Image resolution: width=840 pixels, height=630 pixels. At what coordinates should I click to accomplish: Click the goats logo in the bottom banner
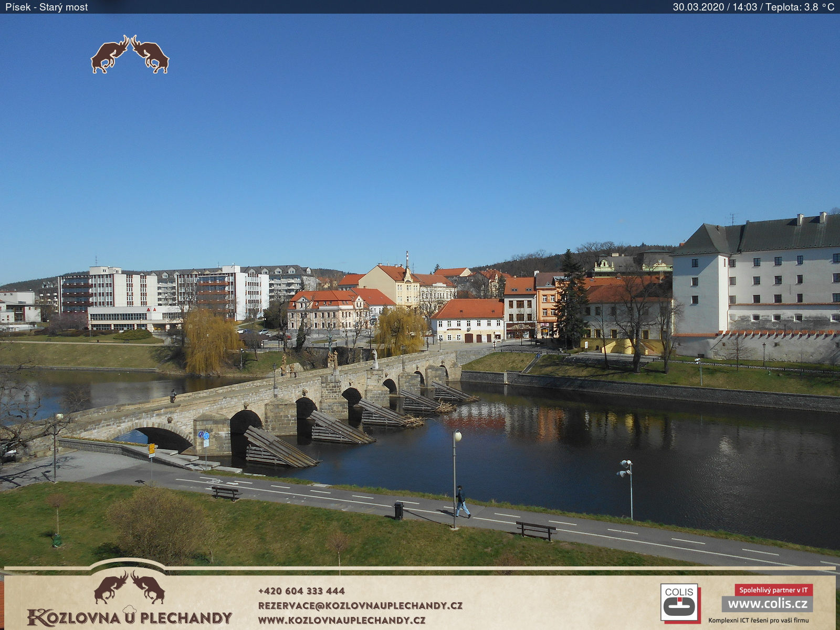point(129,587)
